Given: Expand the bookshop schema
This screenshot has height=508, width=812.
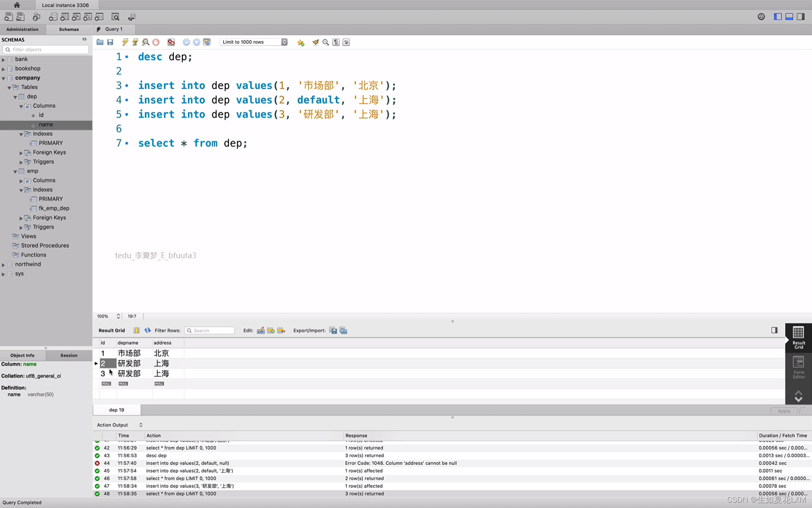Looking at the screenshot, I should pos(4,69).
